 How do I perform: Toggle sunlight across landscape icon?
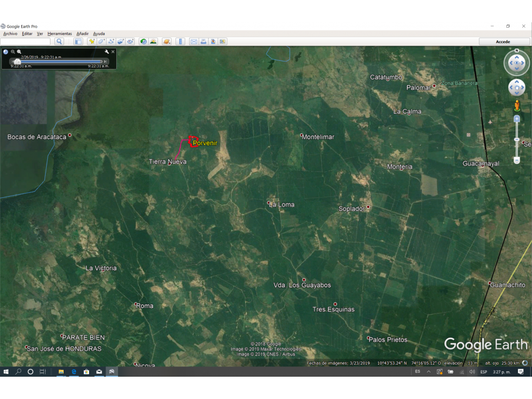click(x=153, y=41)
